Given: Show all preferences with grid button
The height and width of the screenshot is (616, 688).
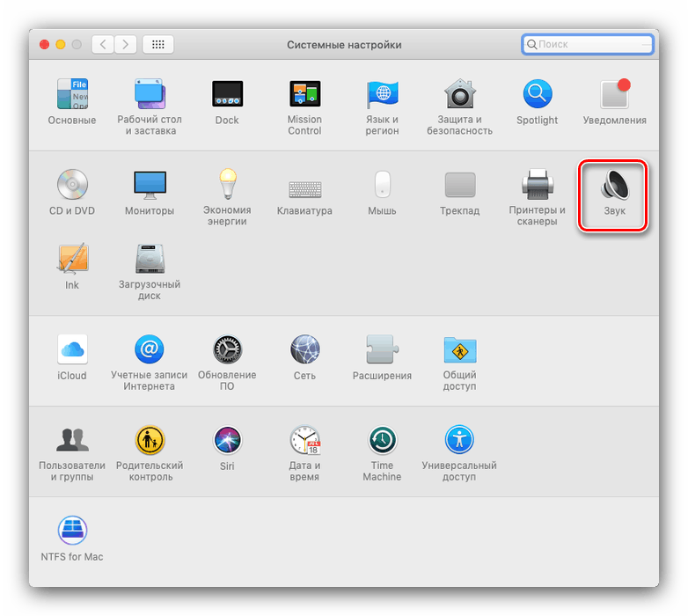Looking at the screenshot, I should pyautogui.click(x=158, y=44).
